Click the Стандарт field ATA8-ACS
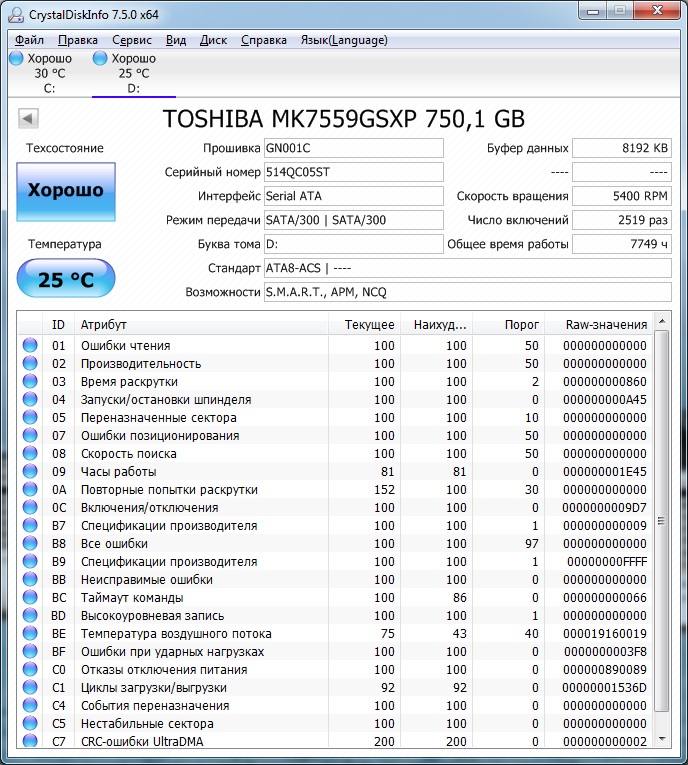 [467, 268]
